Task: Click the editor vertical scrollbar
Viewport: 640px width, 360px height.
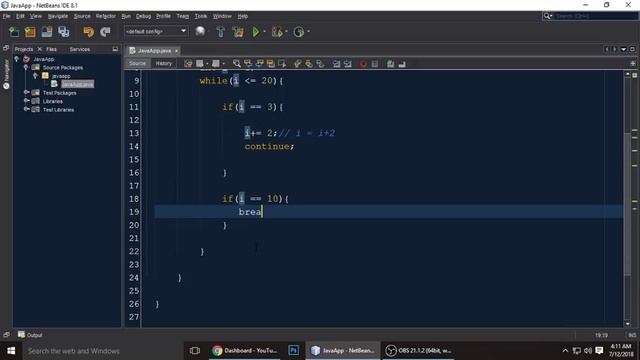Action: point(628,204)
